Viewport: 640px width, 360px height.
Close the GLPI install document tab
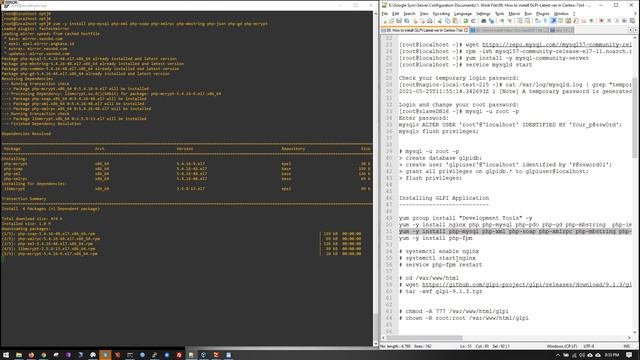click(466, 30)
